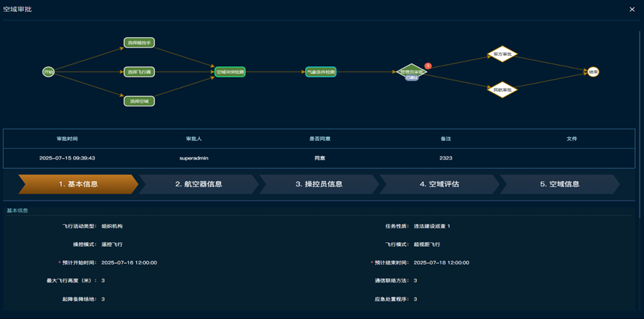Image resolution: width=644 pixels, height=319 pixels.
Task: Click the 管理员审批 diamond node
Action: (412, 72)
